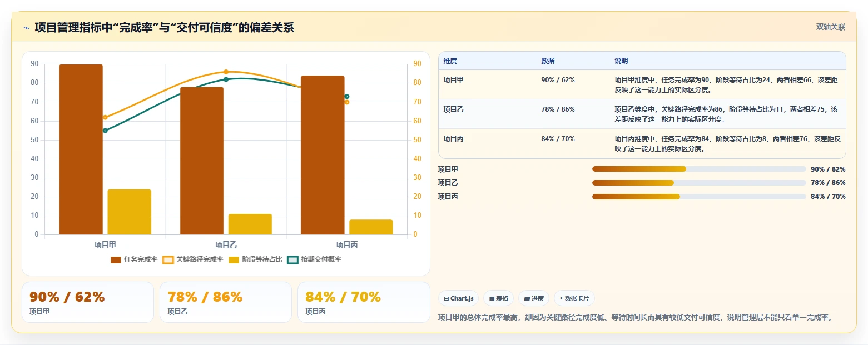Click the 项目甲 label in progress list
Image resolution: width=868 pixels, height=345 pixels.
(448, 169)
